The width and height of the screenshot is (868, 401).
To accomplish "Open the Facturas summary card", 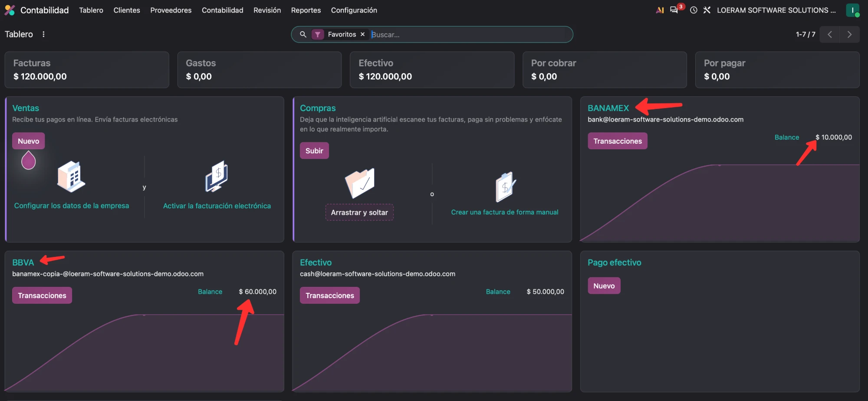I will tap(87, 70).
